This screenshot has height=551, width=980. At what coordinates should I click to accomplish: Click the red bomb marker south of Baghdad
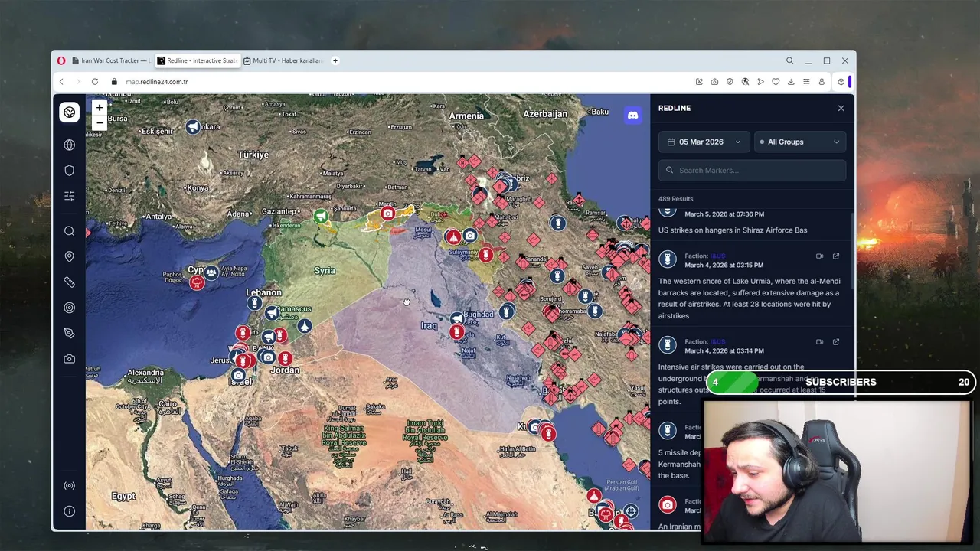coord(457,332)
